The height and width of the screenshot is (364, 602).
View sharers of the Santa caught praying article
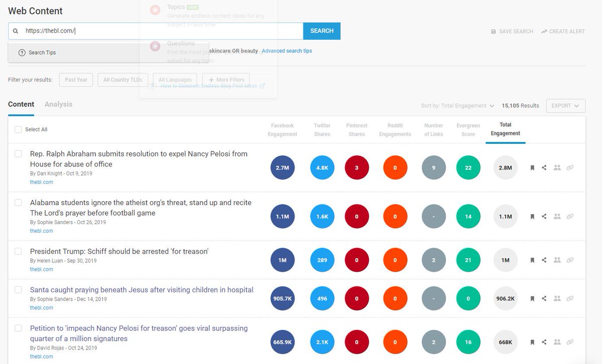[x=557, y=299]
